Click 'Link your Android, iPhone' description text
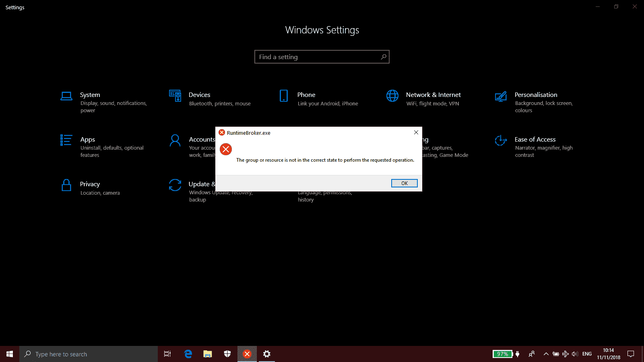The image size is (644, 362). [328, 104]
